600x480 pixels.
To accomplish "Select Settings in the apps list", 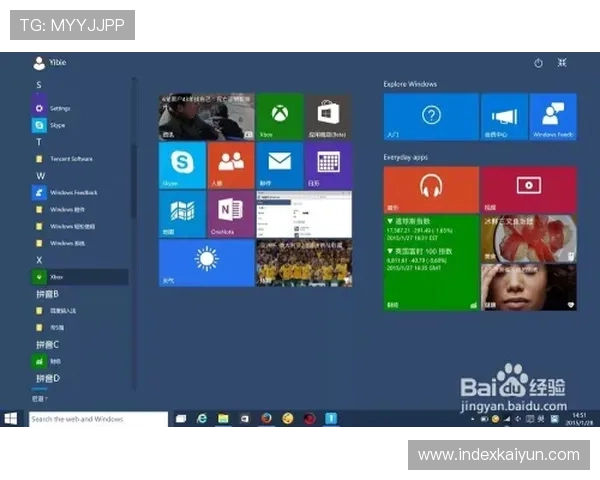I will (59, 108).
